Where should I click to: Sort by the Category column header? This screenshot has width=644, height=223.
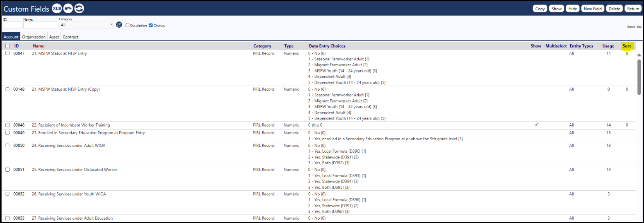tap(262, 46)
